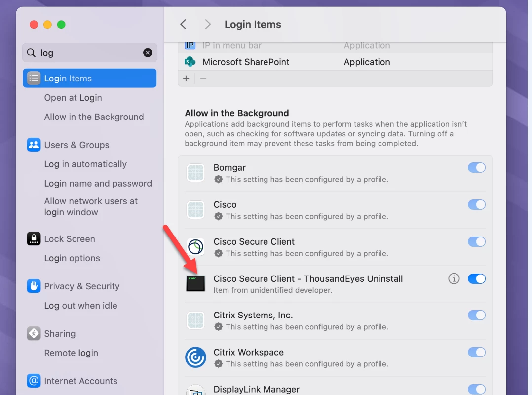Open 'Allow in the Background' sidebar result
The width and height of the screenshot is (532, 395).
point(94,117)
